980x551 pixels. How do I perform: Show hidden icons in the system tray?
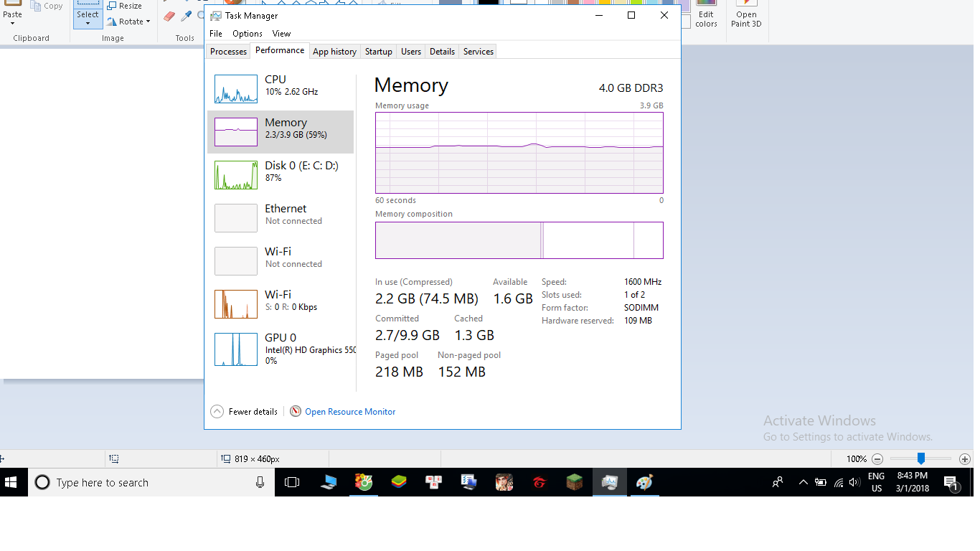[x=804, y=482]
